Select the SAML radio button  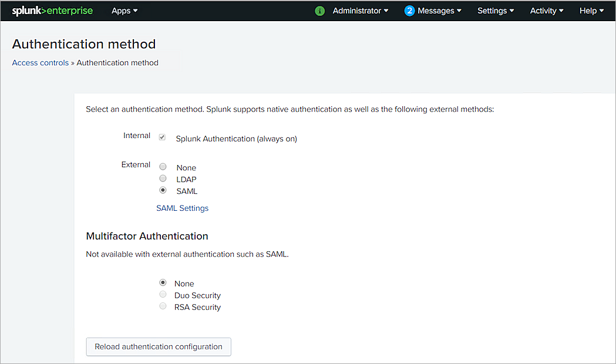(163, 190)
